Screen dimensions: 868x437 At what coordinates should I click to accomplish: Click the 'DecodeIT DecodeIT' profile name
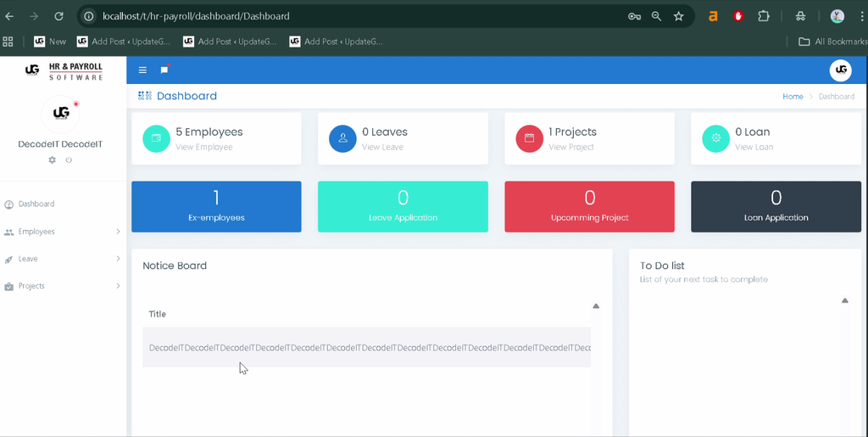coord(60,144)
